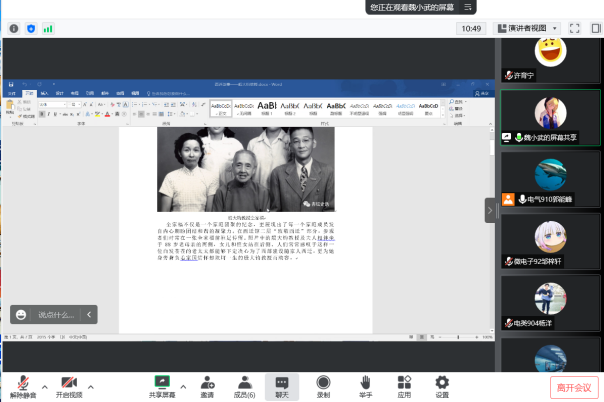This screenshot has width=604, height=402.
Task: Click center alignment in Word ribbon
Action: [141, 114]
